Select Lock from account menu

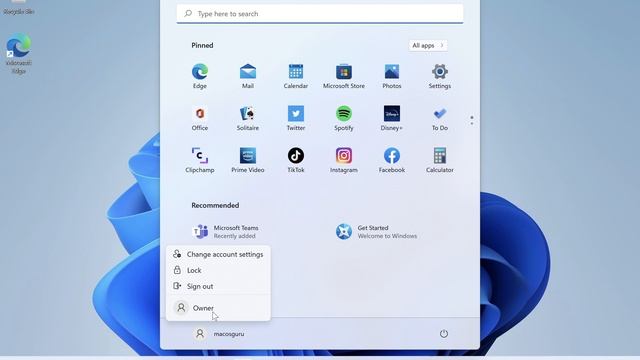[x=218, y=270]
